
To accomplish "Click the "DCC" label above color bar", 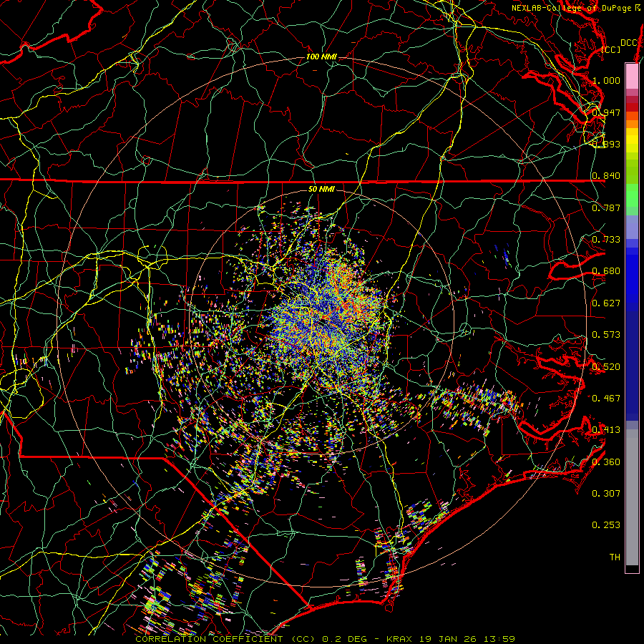I will point(629,43).
